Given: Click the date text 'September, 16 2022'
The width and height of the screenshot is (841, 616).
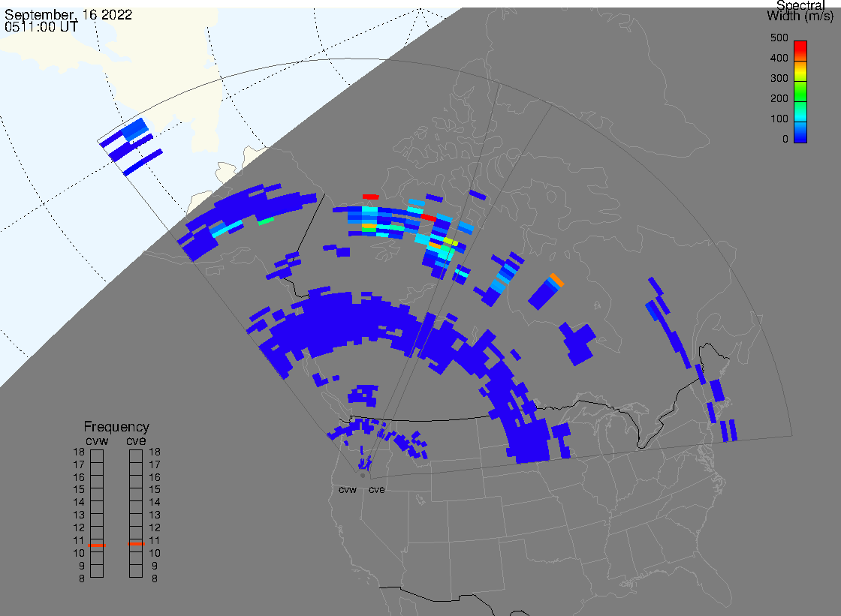Looking at the screenshot, I should [68, 14].
